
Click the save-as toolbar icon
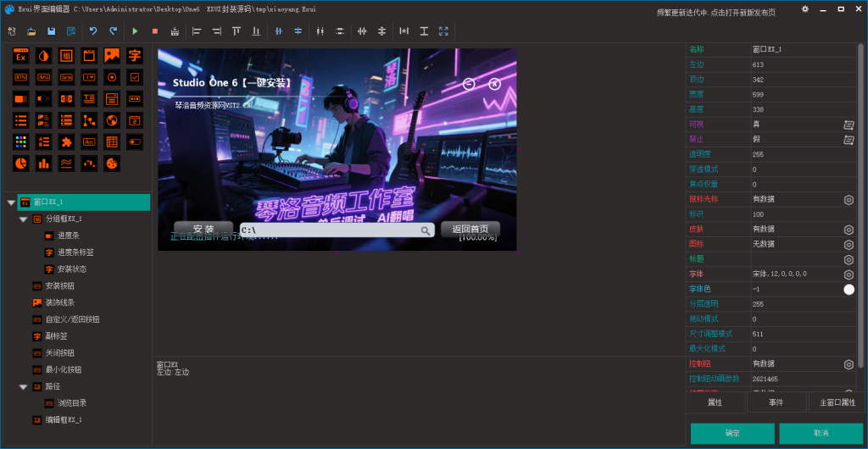(71, 31)
